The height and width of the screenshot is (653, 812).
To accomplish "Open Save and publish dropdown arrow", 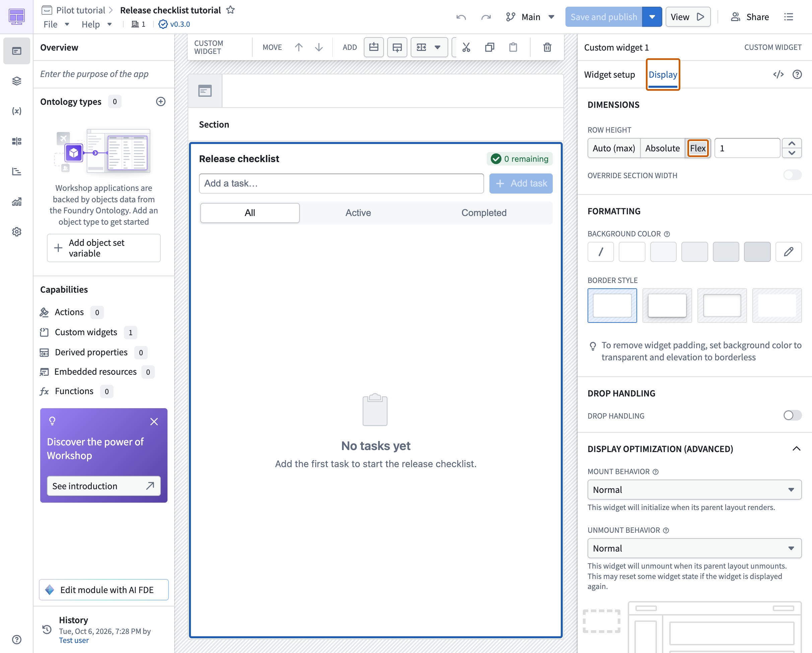I will tap(652, 17).
